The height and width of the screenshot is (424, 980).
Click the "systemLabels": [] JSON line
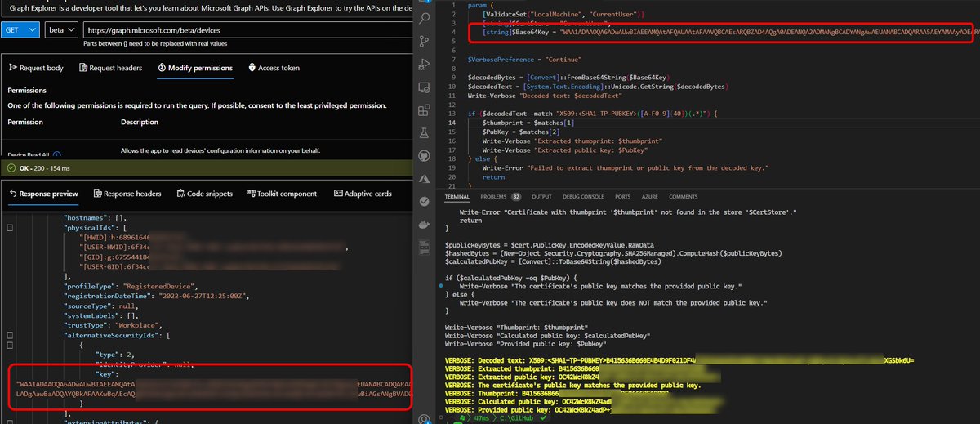pos(101,315)
